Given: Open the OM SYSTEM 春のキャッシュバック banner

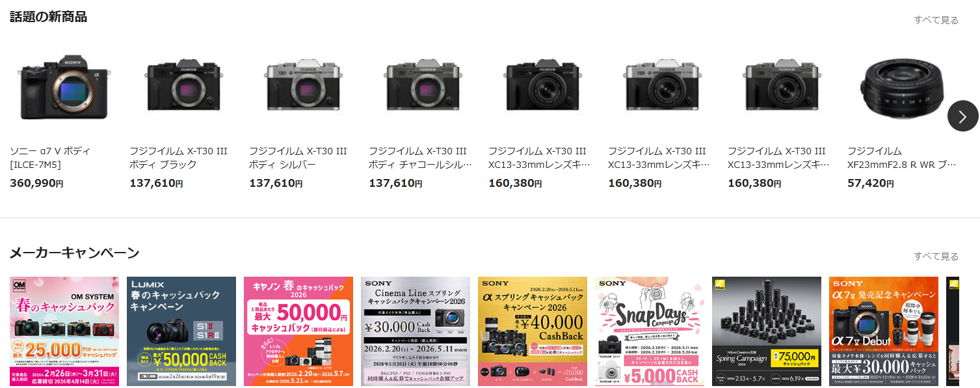Looking at the screenshot, I should point(64,331).
